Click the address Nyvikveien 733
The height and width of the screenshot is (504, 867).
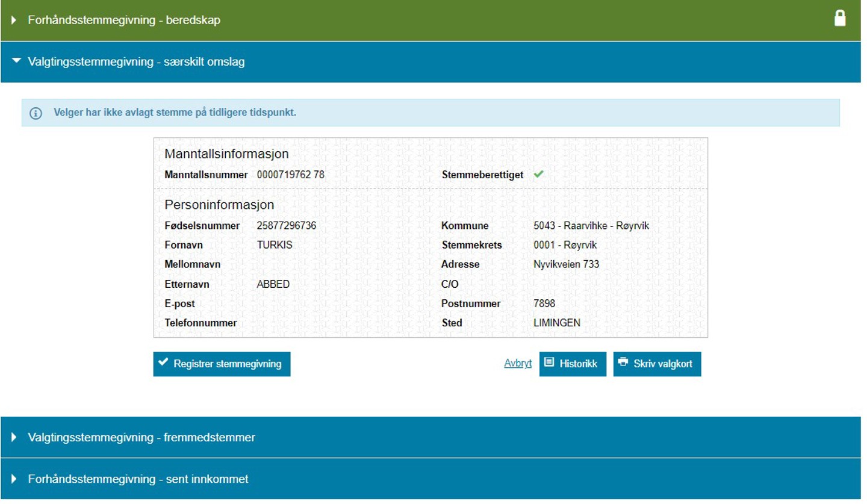[566, 264]
